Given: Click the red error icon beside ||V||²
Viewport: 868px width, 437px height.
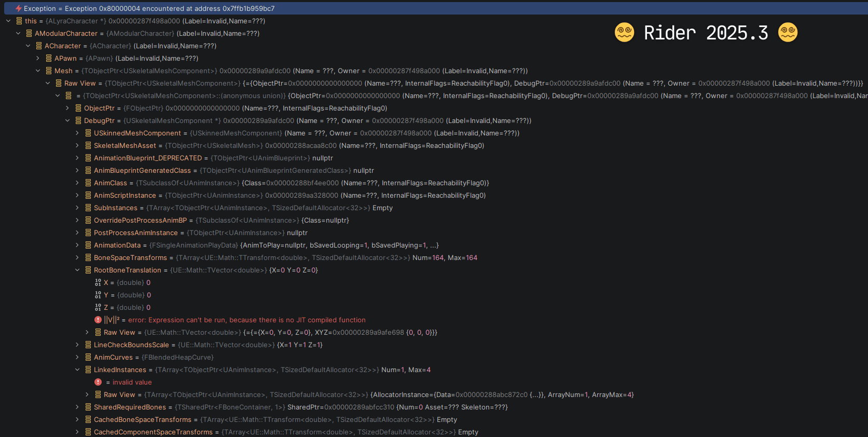Looking at the screenshot, I should (98, 320).
